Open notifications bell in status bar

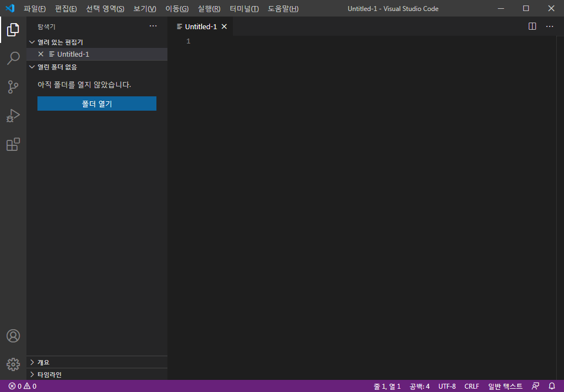(552, 386)
